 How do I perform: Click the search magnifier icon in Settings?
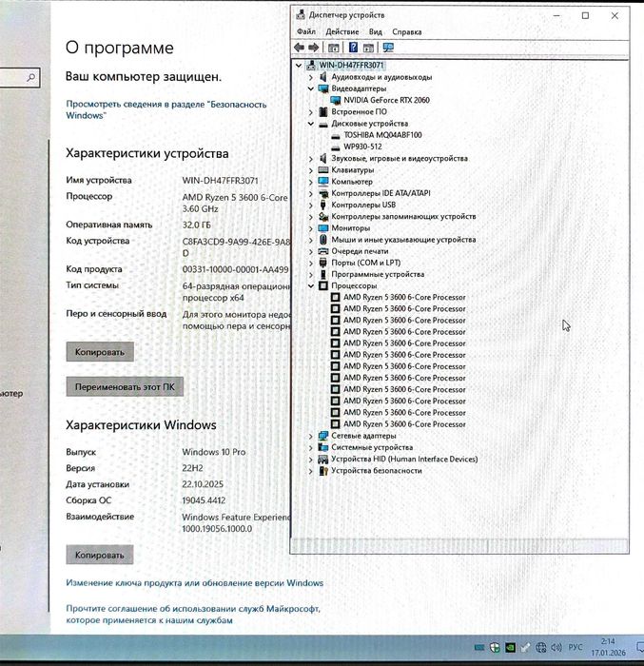click(x=31, y=78)
